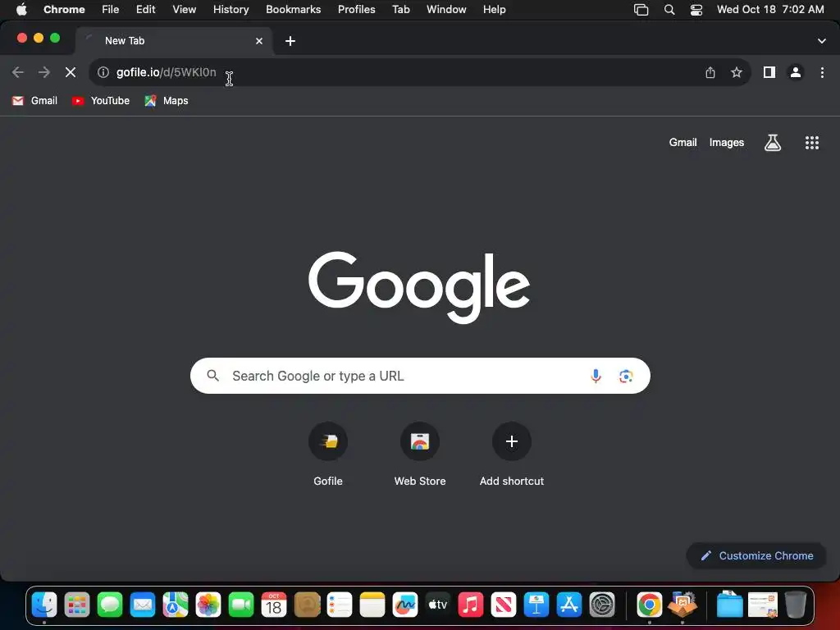
Task: Open Notes from the dock
Action: (372, 605)
